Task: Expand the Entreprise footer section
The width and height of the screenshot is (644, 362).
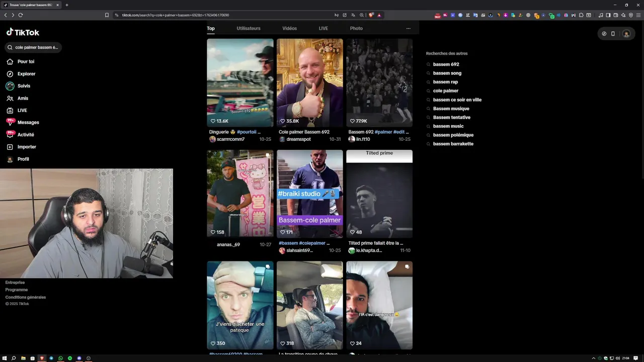Action: (x=15, y=283)
